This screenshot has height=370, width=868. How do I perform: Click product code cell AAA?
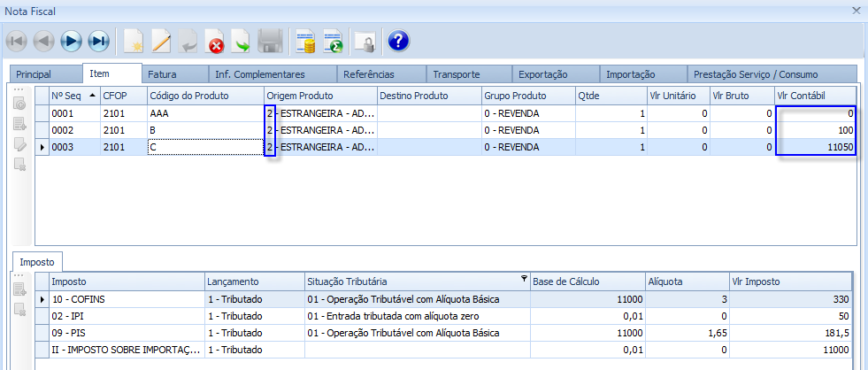[204, 113]
